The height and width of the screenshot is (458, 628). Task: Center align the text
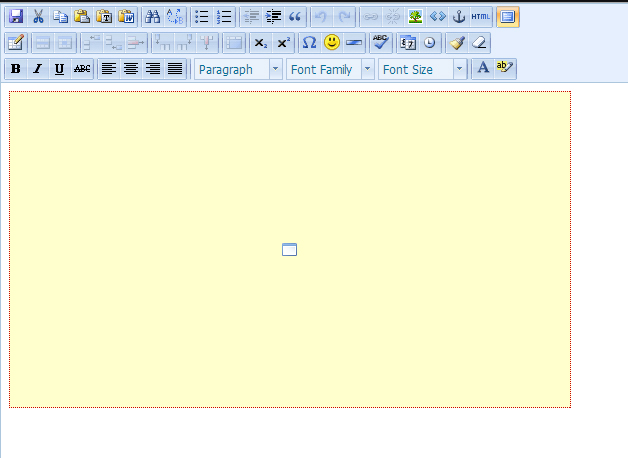131,69
